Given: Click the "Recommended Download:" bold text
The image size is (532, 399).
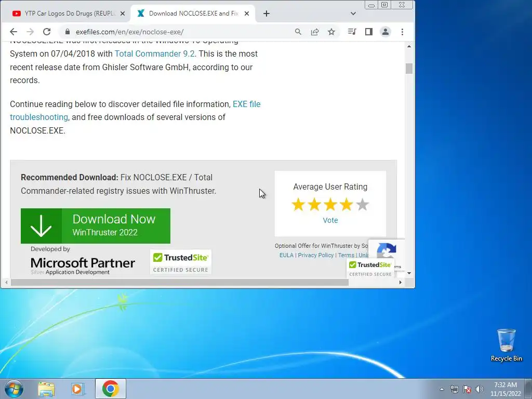Looking at the screenshot, I should [70, 178].
